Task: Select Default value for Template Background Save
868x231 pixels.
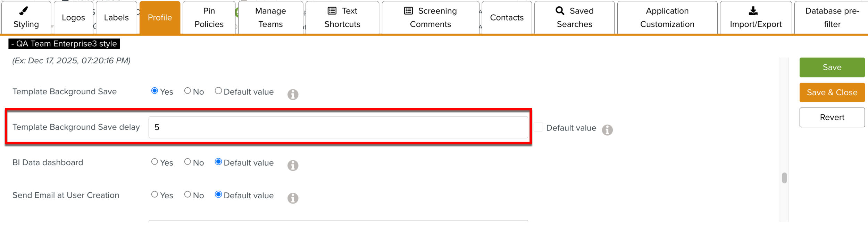Action: click(x=218, y=91)
